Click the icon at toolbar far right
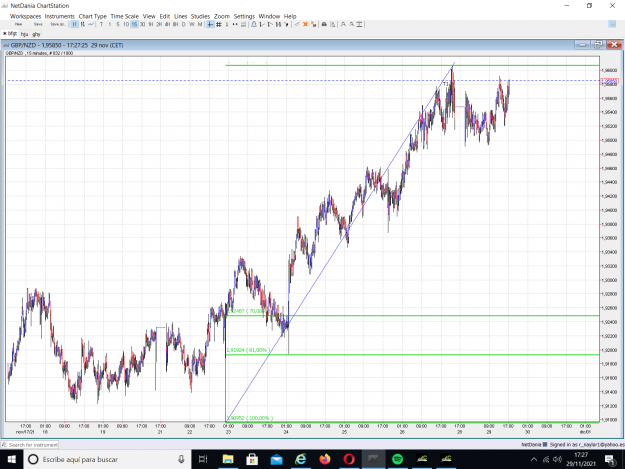This screenshot has height=469, width=625. (612, 24)
